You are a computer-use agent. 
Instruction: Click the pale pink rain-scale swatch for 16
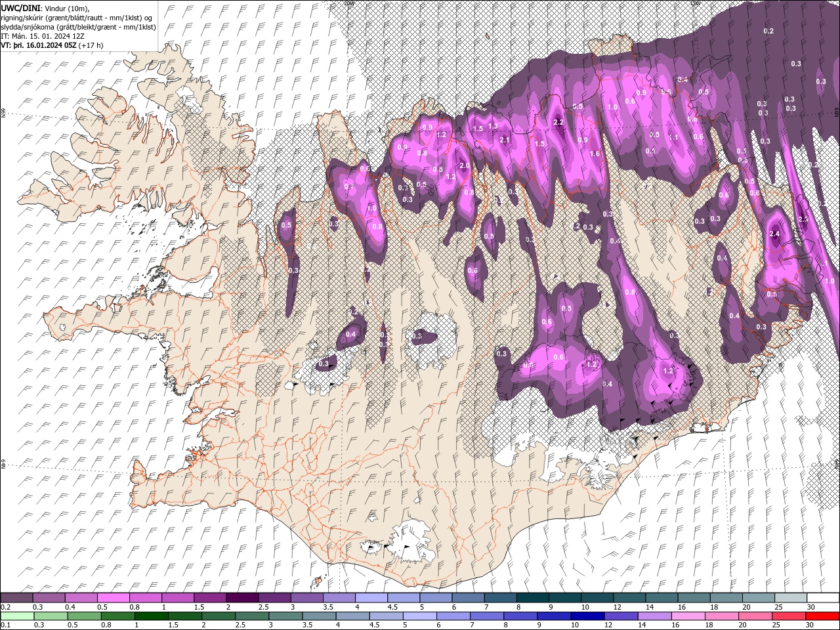(688, 616)
